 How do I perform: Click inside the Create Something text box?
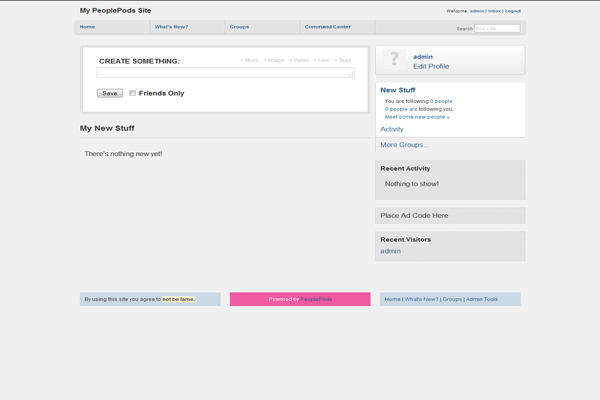pos(225,73)
